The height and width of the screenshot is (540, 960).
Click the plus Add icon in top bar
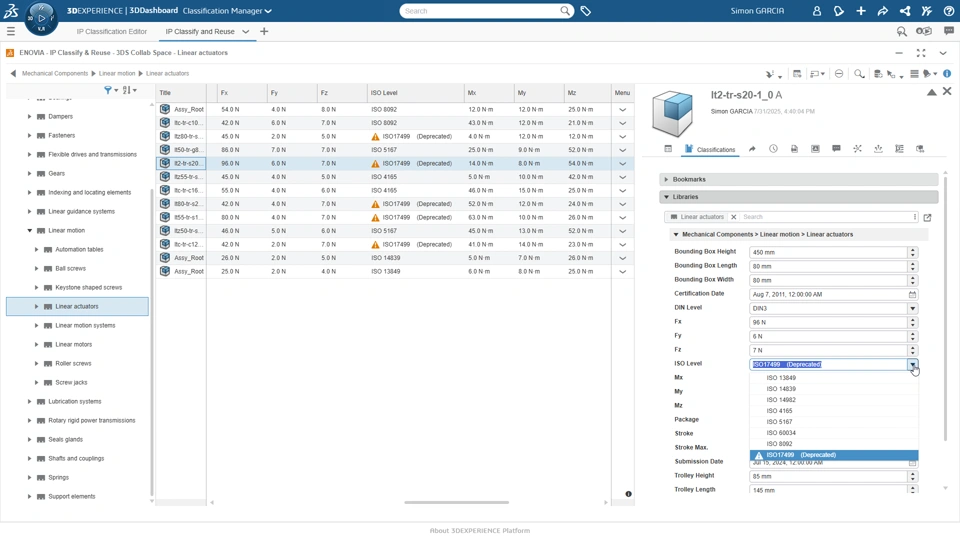(x=860, y=11)
